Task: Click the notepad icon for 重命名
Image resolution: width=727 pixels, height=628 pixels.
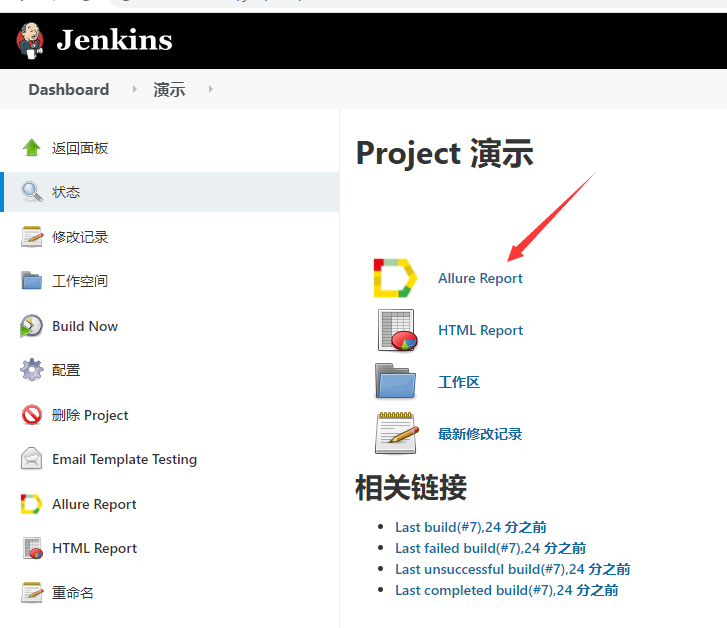Action: (32, 592)
